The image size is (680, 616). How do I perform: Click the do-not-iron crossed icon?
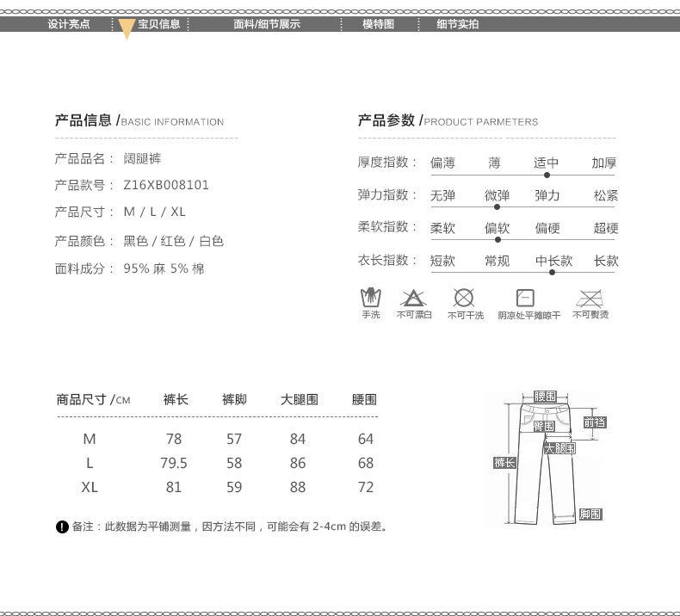pyautogui.click(x=590, y=299)
